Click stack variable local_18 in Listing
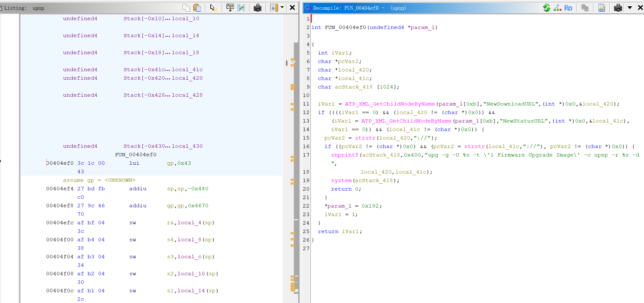This screenshot has width=644, height=303. pos(185,52)
